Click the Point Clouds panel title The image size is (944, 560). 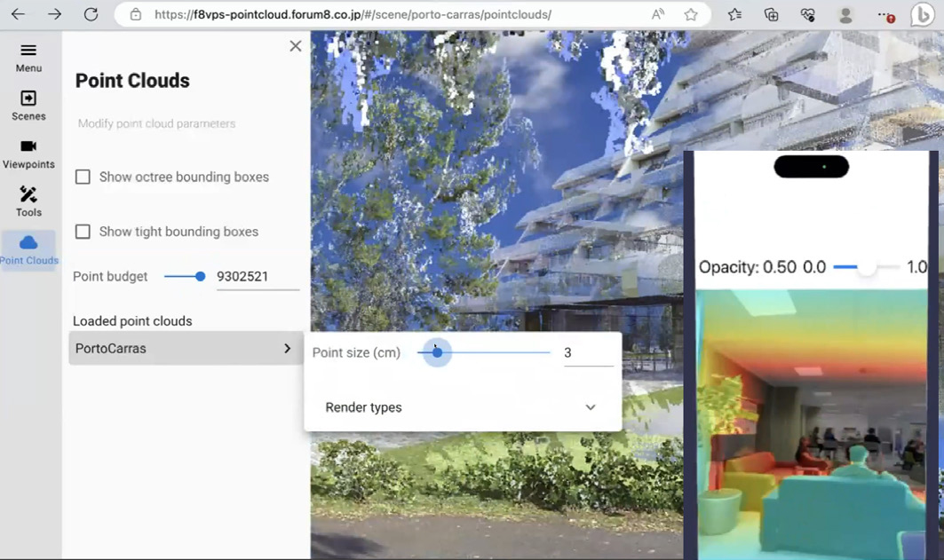(x=132, y=81)
